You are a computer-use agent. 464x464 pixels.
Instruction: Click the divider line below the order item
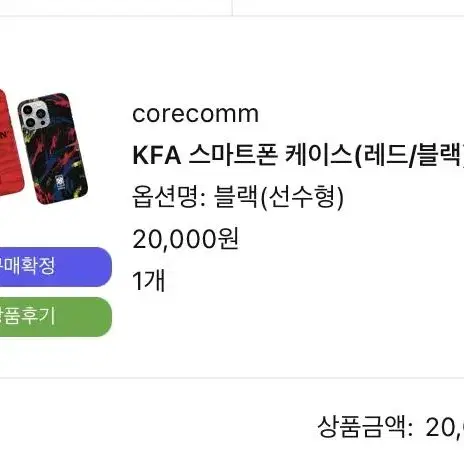232,378
